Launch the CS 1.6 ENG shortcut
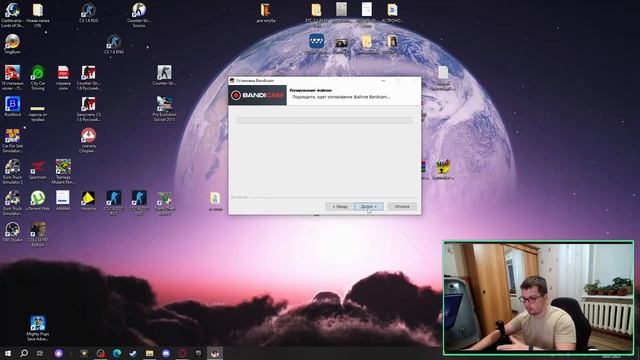The image size is (640, 360). pos(113,44)
